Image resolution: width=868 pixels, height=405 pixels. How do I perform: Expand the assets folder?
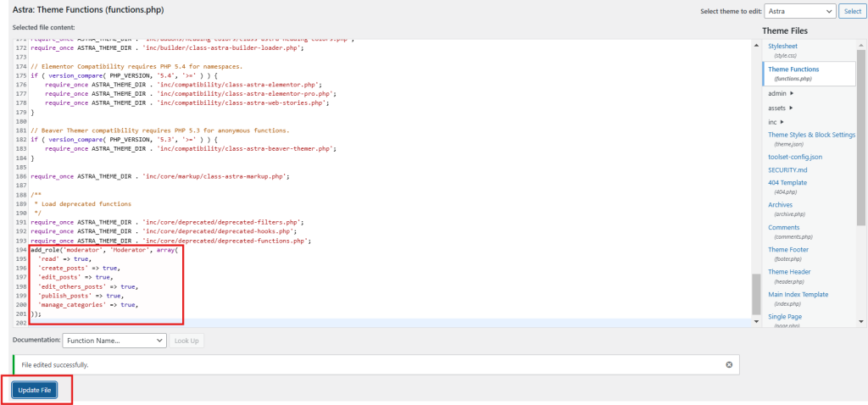point(781,108)
